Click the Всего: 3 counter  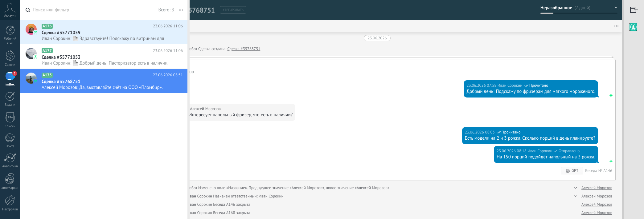coord(166,10)
